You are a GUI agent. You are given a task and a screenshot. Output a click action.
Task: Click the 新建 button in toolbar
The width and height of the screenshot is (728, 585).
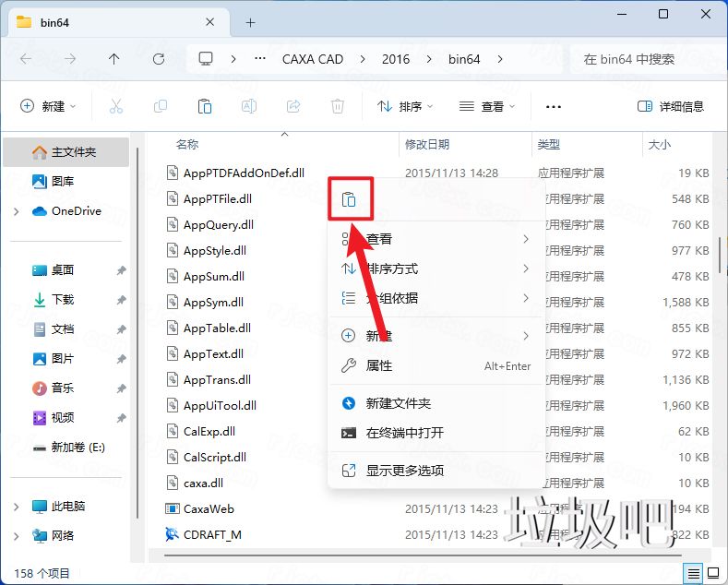pos(48,106)
